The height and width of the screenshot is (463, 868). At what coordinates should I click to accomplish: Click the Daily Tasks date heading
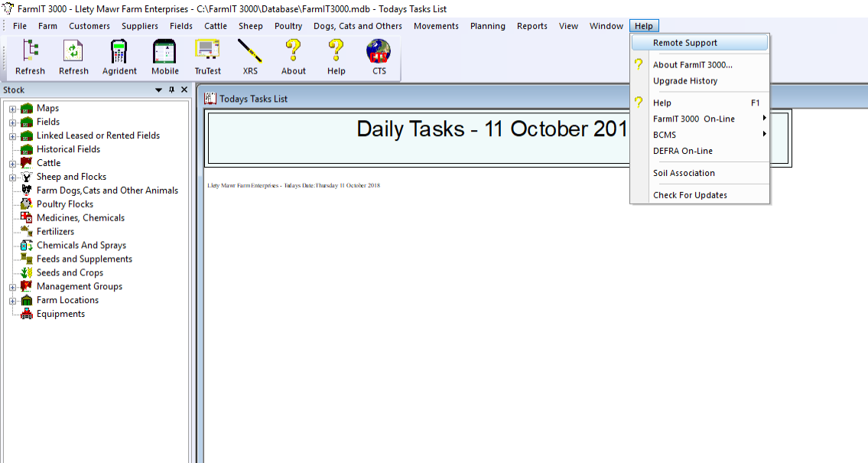pyautogui.click(x=493, y=129)
